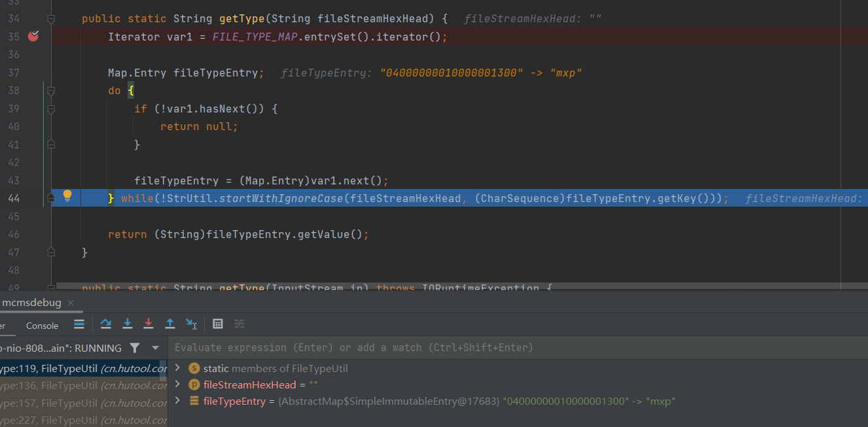Switch to the Console tab
The width and height of the screenshot is (868, 427).
pyautogui.click(x=42, y=326)
